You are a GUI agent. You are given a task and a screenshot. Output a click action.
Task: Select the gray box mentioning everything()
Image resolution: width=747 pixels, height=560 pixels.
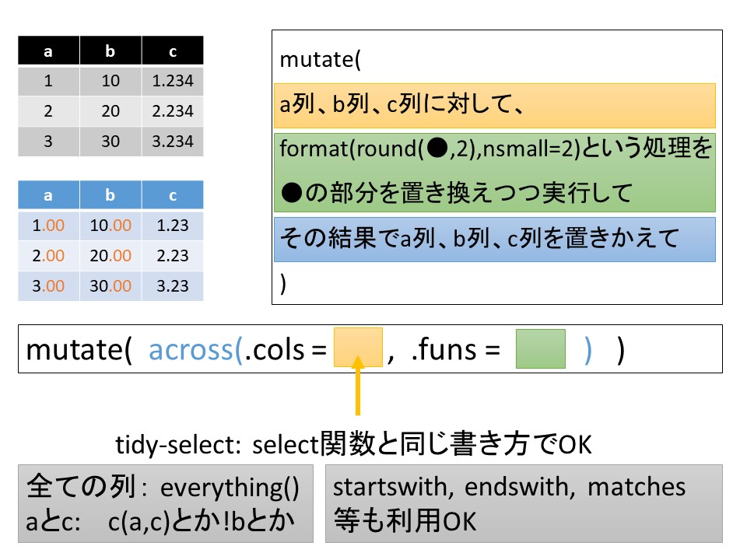point(165,503)
